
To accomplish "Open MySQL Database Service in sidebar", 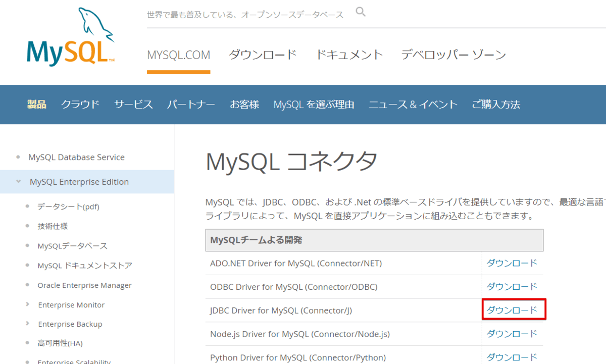I will click(x=76, y=157).
